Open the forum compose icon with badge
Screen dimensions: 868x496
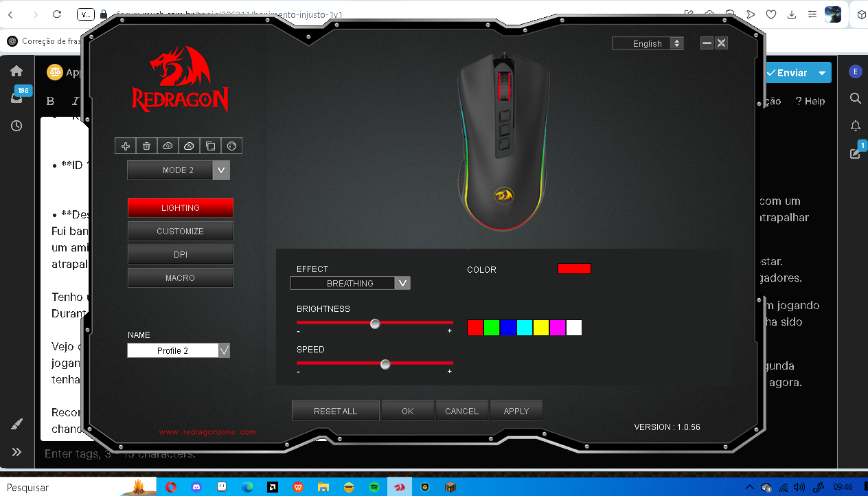coord(856,153)
